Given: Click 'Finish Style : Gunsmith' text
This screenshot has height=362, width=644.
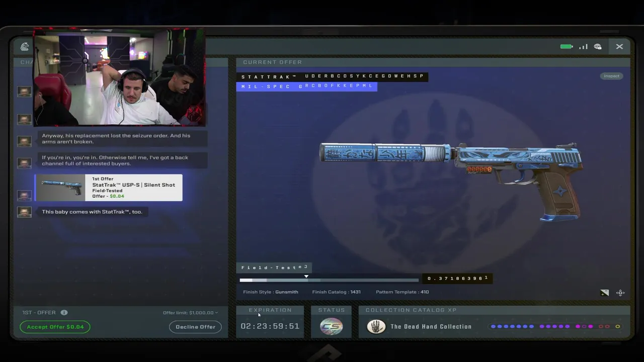Looking at the screenshot, I should [271, 292].
